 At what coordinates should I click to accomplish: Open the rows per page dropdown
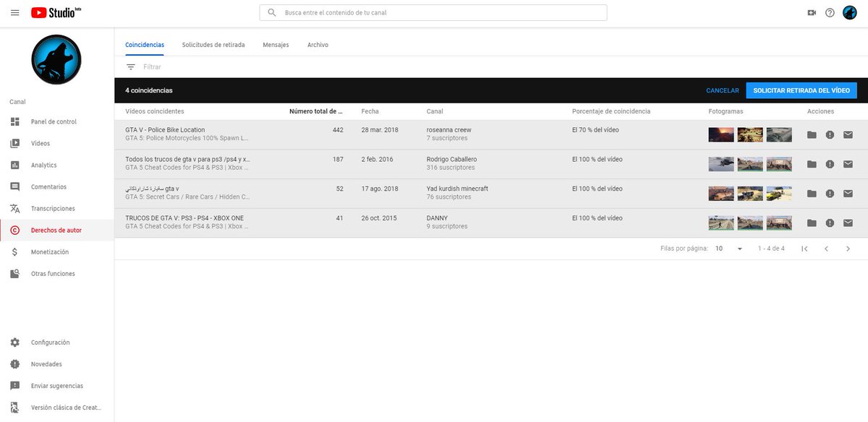click(729, 249)
